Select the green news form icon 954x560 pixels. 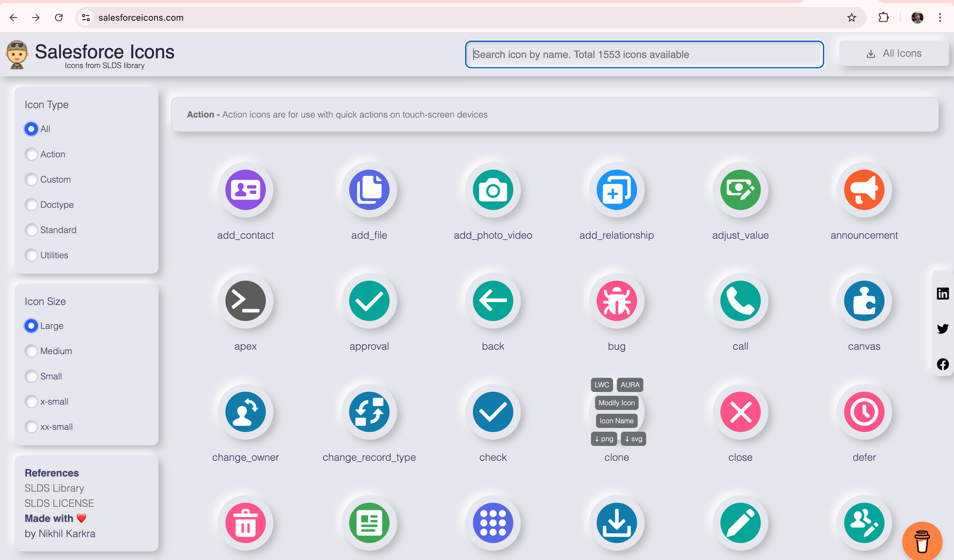click(369, 523)
